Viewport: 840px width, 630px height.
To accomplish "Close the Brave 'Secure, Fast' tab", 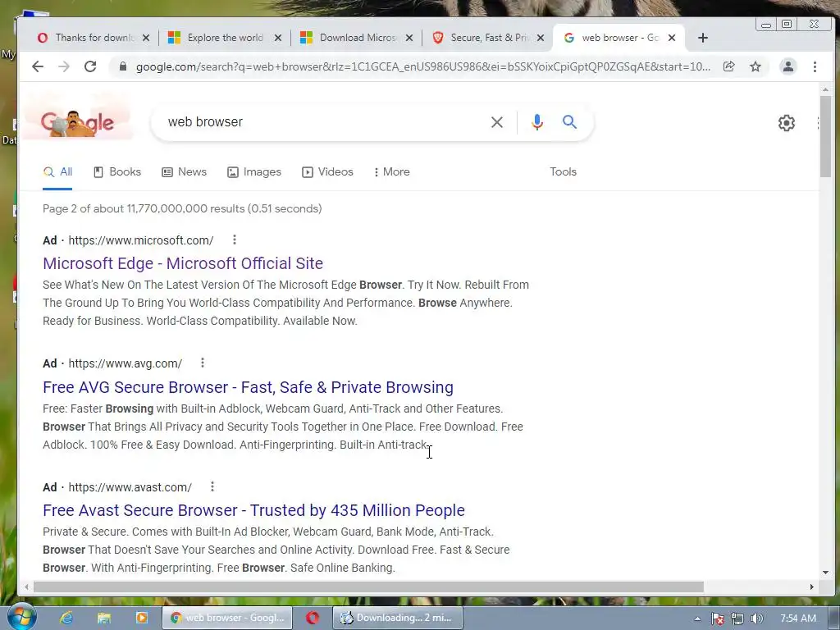I will click(x=541, y=38).
